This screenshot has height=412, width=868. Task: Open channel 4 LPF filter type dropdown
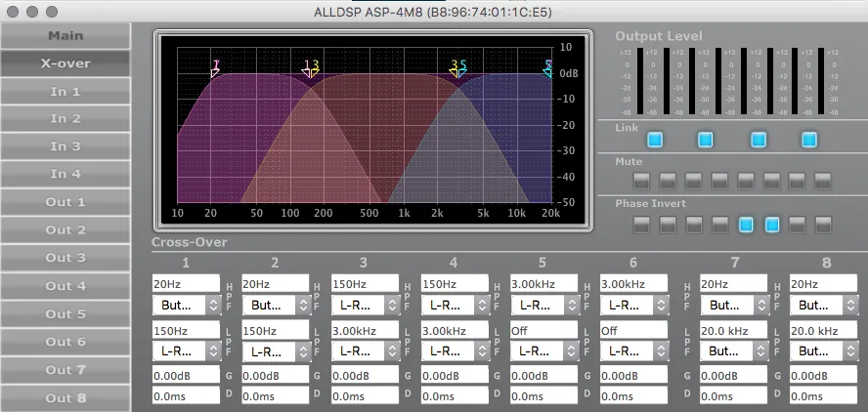coord(456,350)
